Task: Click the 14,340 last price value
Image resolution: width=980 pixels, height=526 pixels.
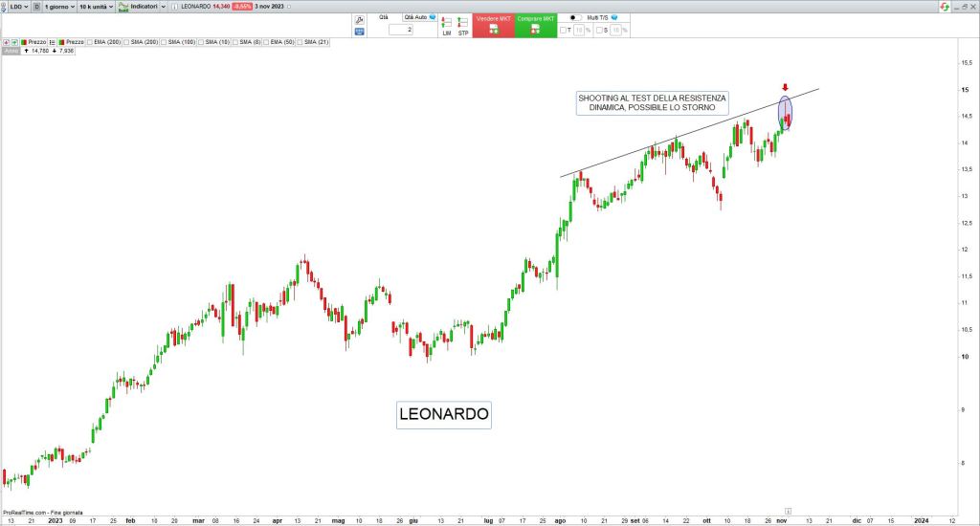Action: click(x=221, y=7)
